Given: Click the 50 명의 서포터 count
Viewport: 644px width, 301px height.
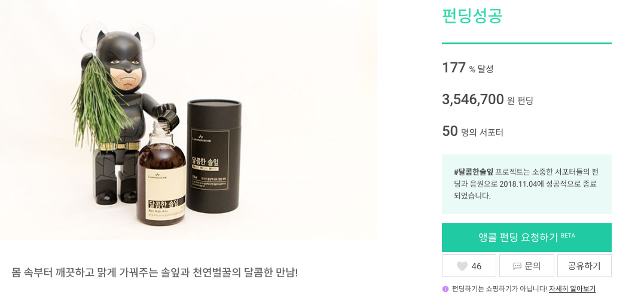Looking at the screenshot, I should pos(472,132).
